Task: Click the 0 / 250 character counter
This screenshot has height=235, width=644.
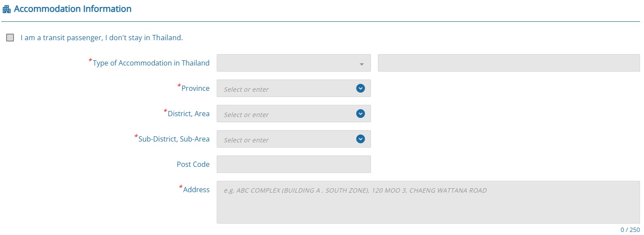Action: [630, 230]
